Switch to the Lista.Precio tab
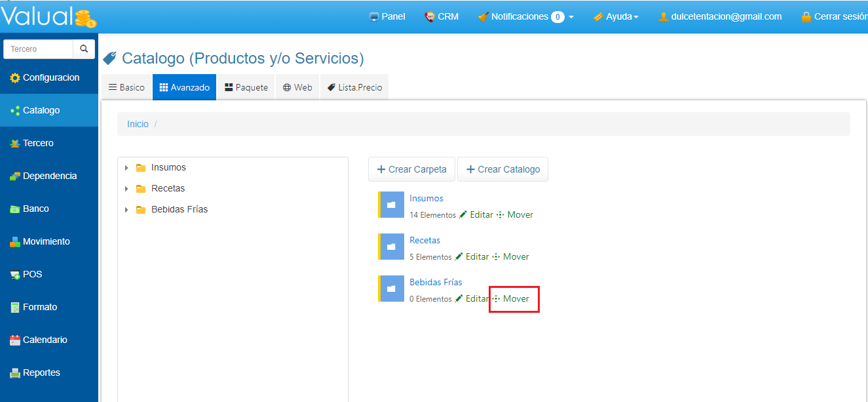 (x=354, y=87)
